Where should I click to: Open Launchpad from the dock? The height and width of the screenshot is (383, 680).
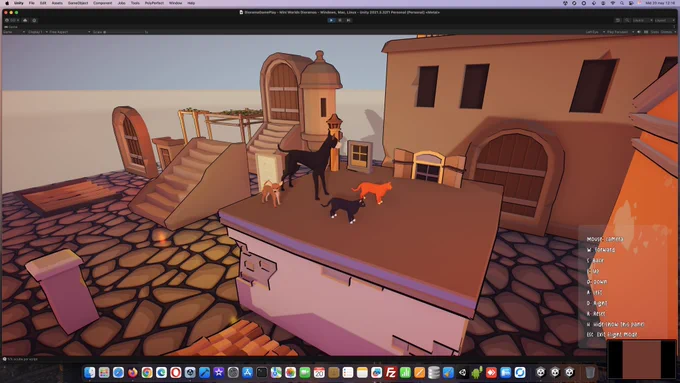pyautogui.click(x=104, y=372)
